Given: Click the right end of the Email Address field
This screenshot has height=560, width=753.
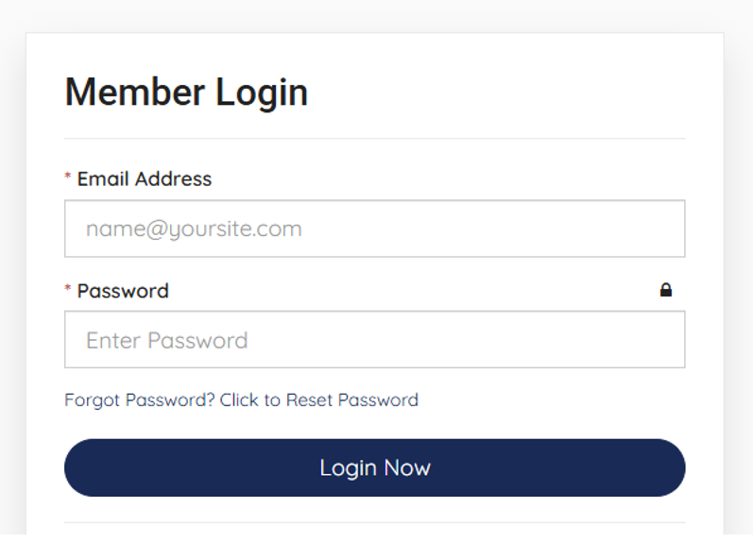Looking at the screenshot, I should [x=661, y=229].
